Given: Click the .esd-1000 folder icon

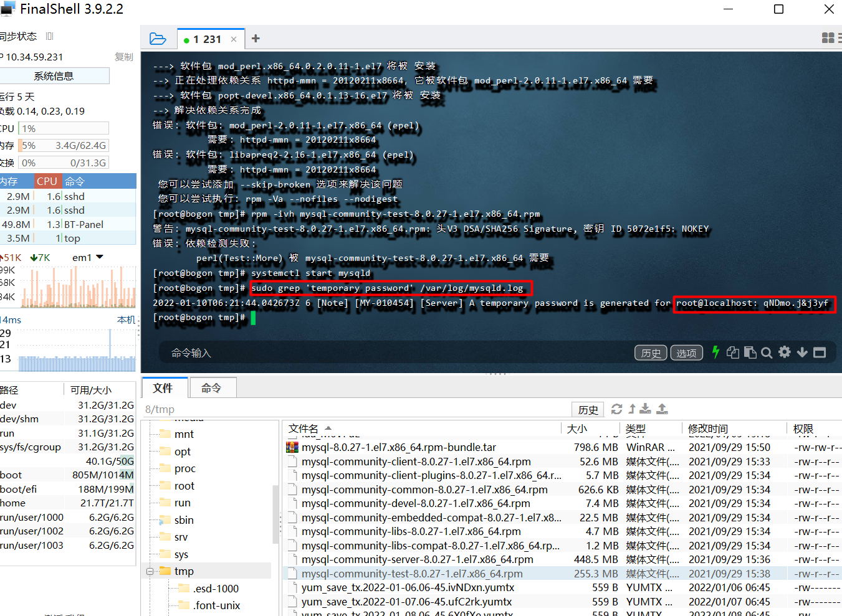Looking at the screenshot, I should pos(184,589).
